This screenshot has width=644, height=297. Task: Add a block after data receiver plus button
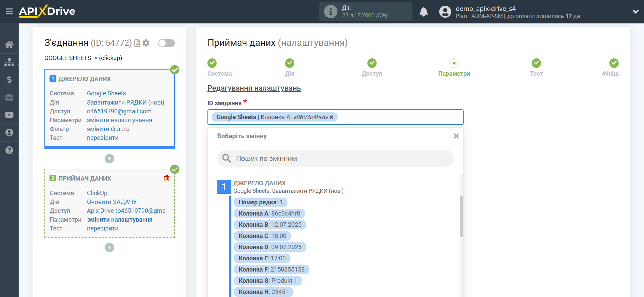109,247
